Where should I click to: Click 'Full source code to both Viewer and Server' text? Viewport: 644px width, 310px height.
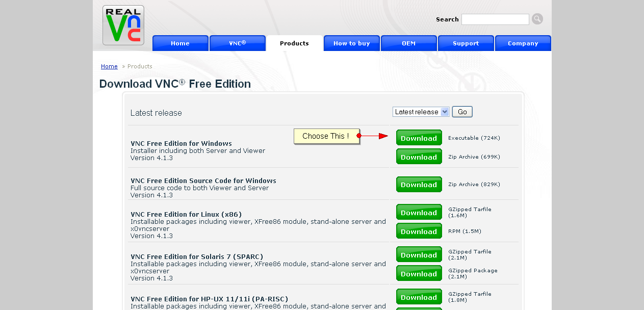199,188
